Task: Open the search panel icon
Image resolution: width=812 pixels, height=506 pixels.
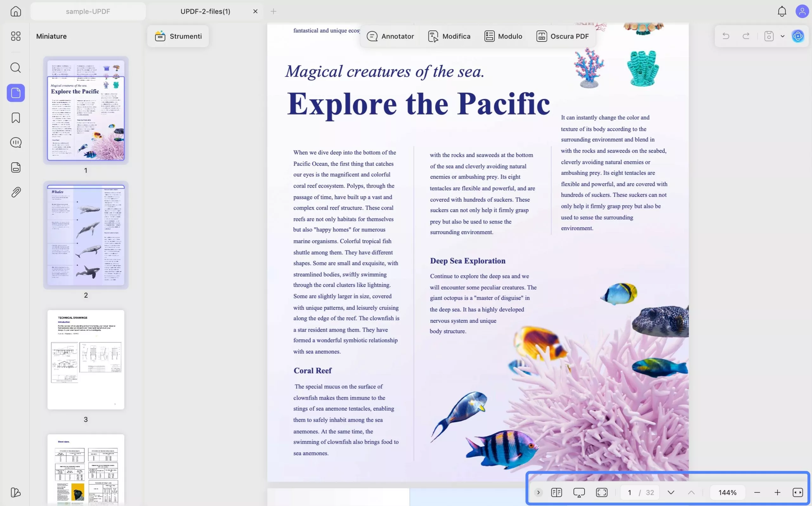Action: click(16, 68)
